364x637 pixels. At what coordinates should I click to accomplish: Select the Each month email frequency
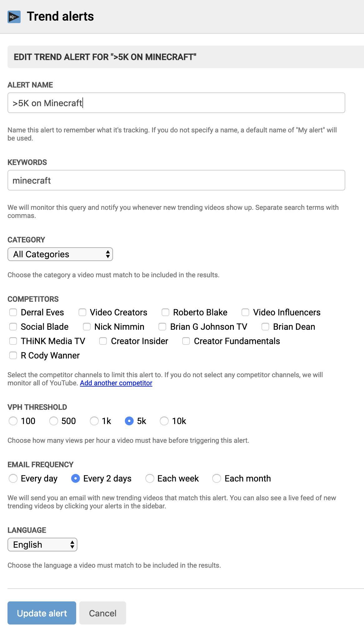pyautogui.click(x=217, y=478)
